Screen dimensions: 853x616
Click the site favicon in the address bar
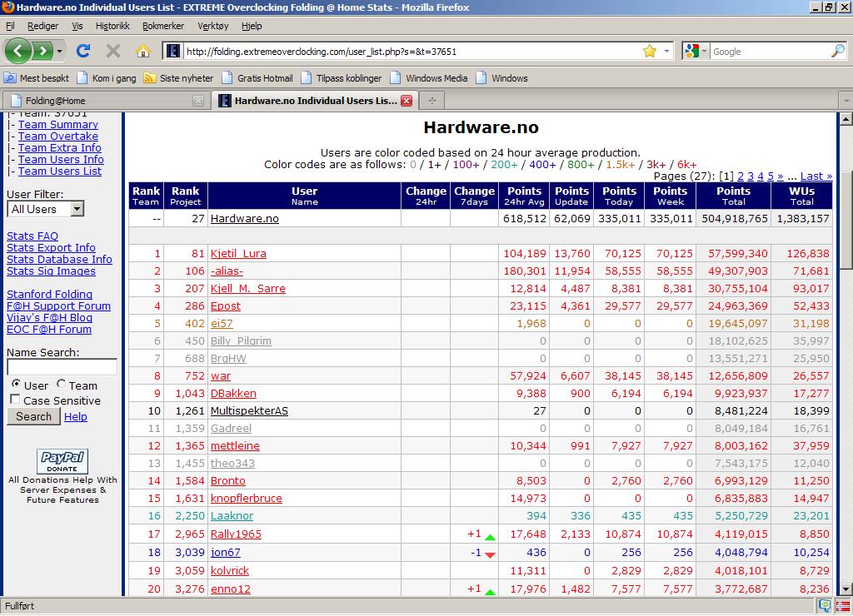click(173, 51)
